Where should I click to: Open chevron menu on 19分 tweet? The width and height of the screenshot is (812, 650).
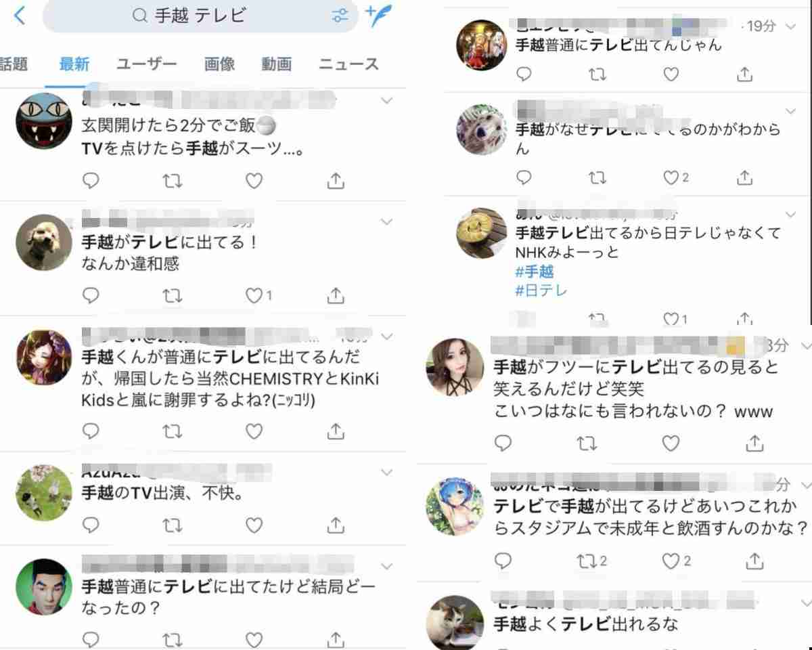[x=791, y=26]
